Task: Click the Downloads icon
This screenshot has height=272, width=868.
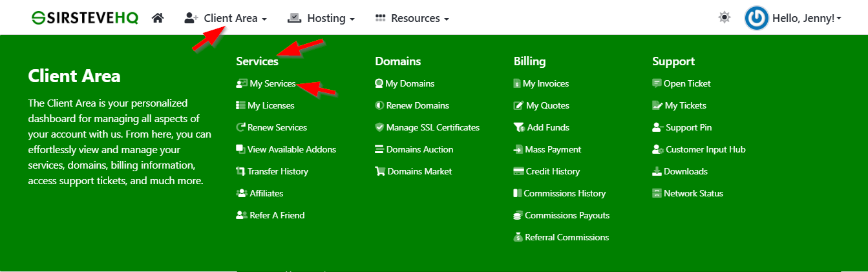Action: [657, 171]
